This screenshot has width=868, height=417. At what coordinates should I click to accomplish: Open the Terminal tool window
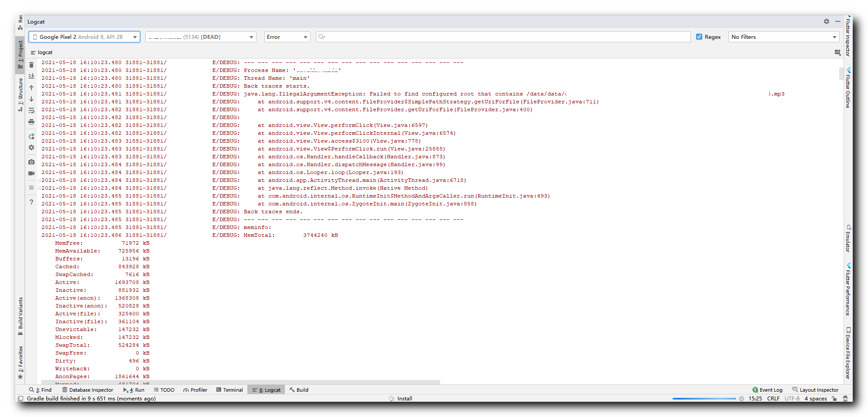[x=230, y=390]
